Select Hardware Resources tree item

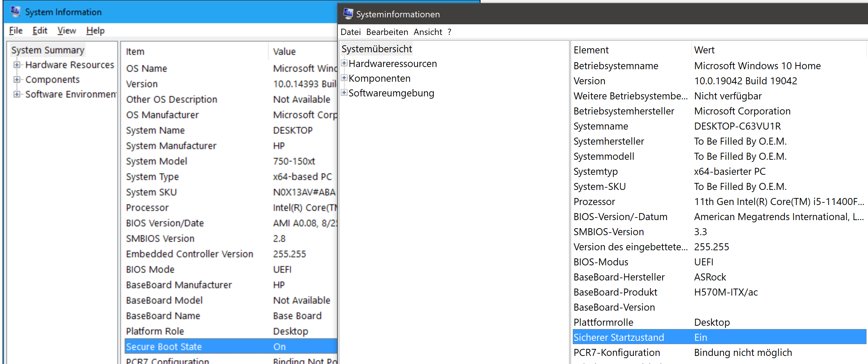(x=70, y=65)
